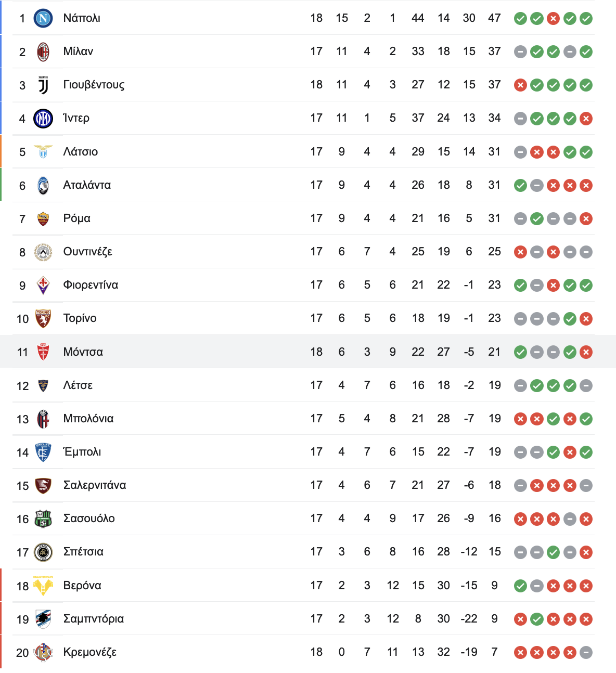Click Sampdoria's green win form icon
Image resolution: width=616 pixels, height=673 pixels.
pyautogui.click(x=537, y=619)
